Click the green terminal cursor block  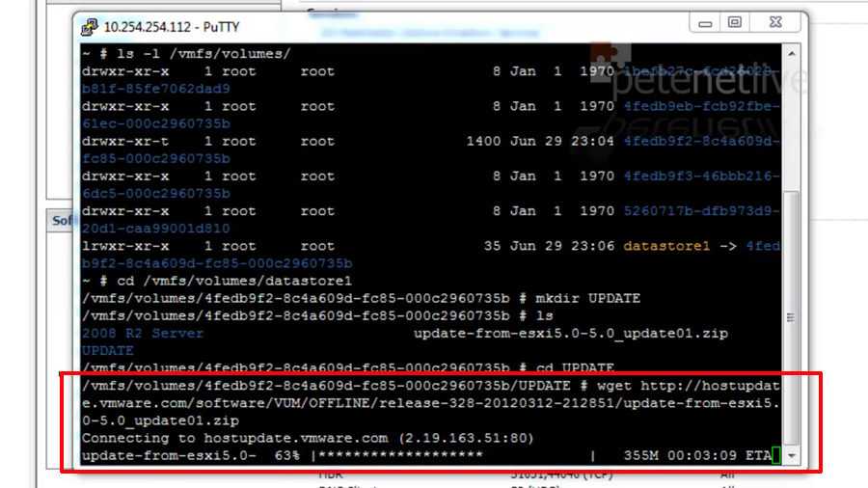point(776,455)
